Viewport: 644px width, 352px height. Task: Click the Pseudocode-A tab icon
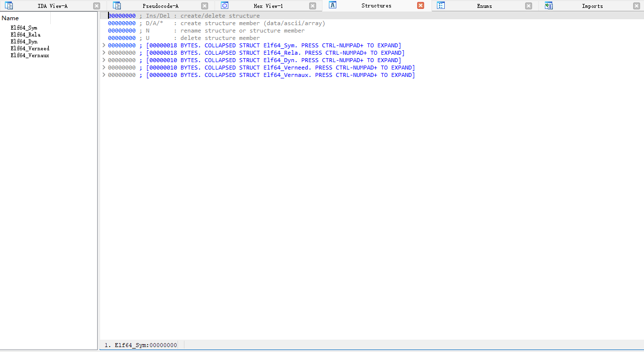(x=117, y=6)
